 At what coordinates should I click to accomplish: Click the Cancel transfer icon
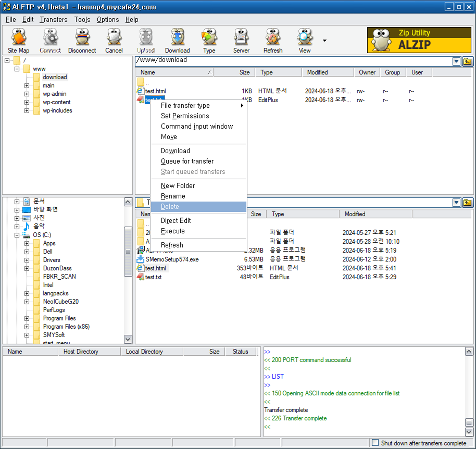tap(113, 39)
